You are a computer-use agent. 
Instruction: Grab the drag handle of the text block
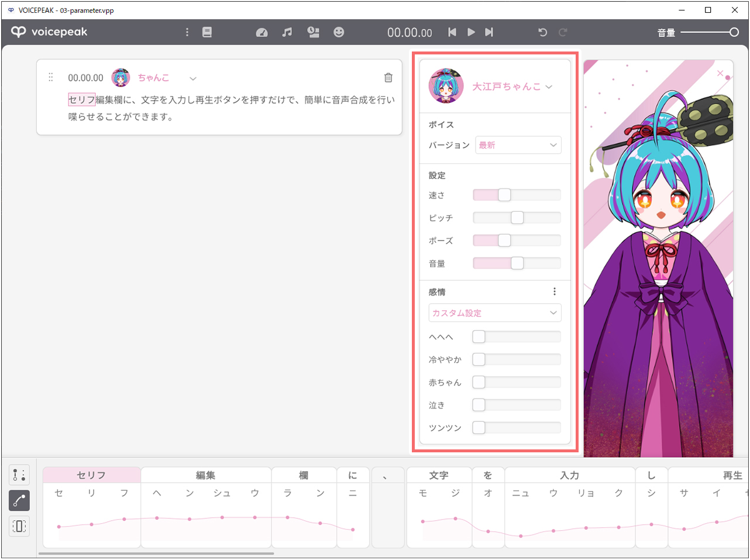click(x=51, y=77)
